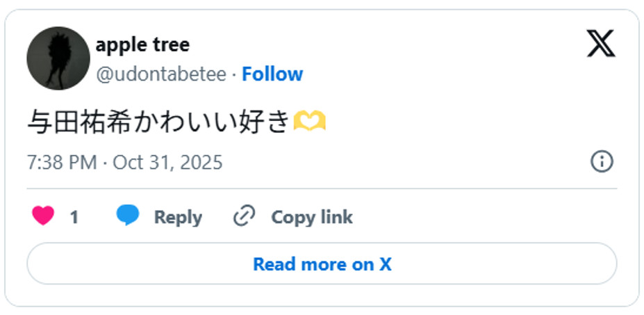
Task: Follow the apple tree account
Action: coord(272,74)
